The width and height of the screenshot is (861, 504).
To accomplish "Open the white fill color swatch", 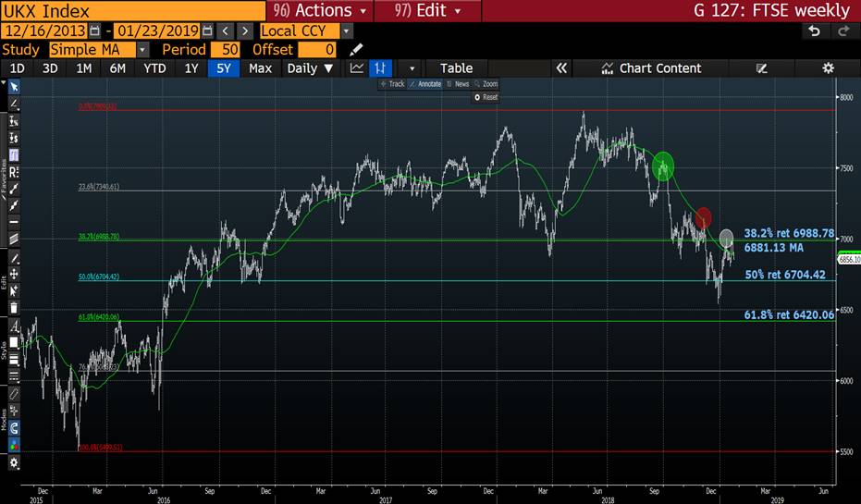I will pyautogui.click(x=14, y=342).
